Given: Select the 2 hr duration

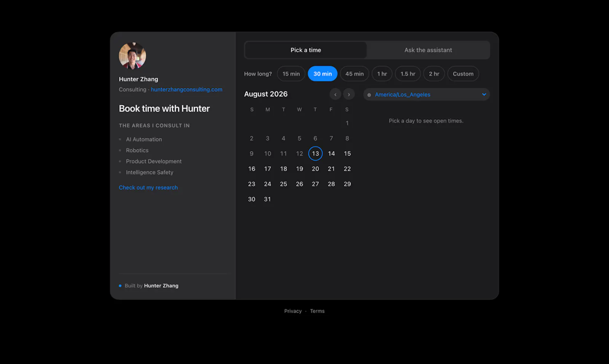Looking at the screenshot, I should [434, 74].
